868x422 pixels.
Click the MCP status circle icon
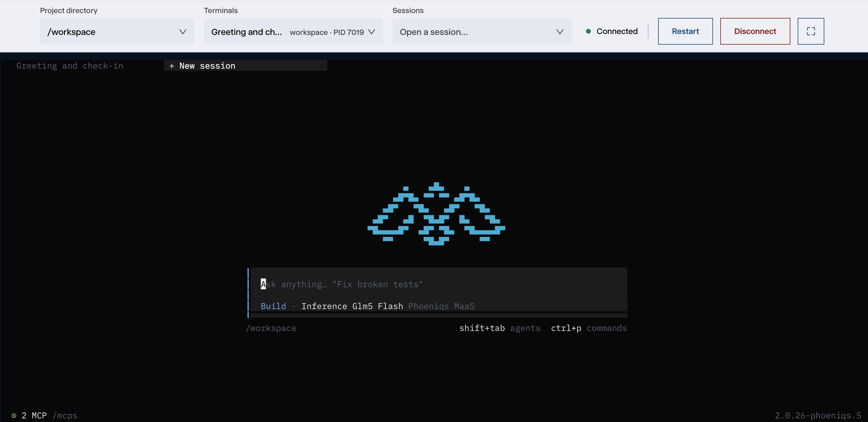(x=14, y=416)
